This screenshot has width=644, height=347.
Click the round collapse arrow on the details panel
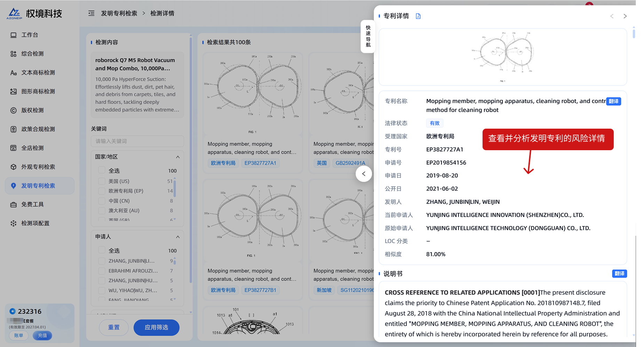(364, 174)
